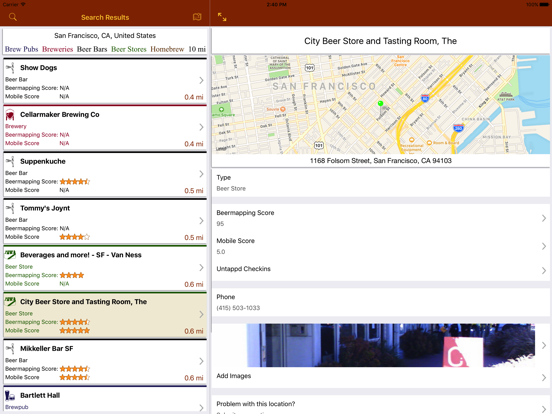Change the 10 mi search radius
Image resolution: width=552 pixels, height=414 pixels.
(x=197, y=49)
